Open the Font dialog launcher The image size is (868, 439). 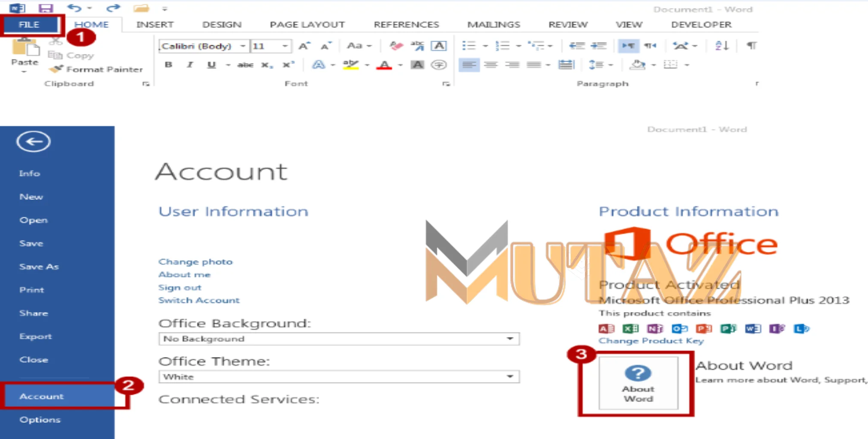coord(446,84)
